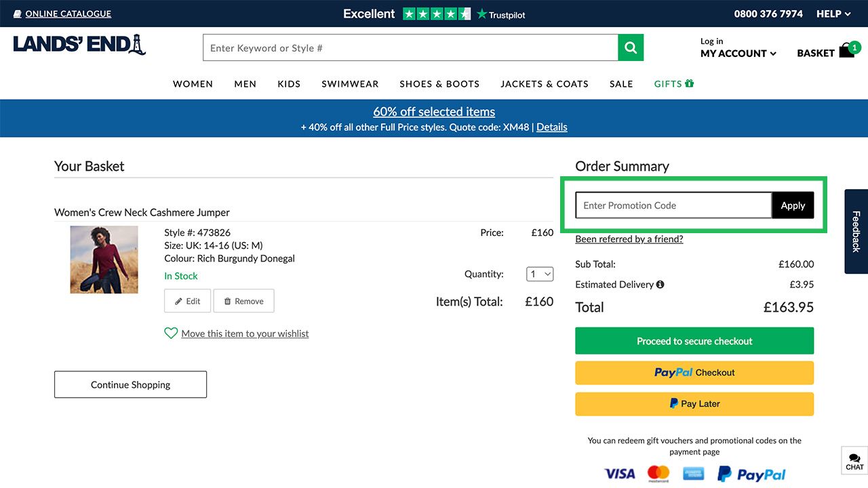868x488 pixels.
Task: Open the promotion Details link
Action: pos(552,127)
